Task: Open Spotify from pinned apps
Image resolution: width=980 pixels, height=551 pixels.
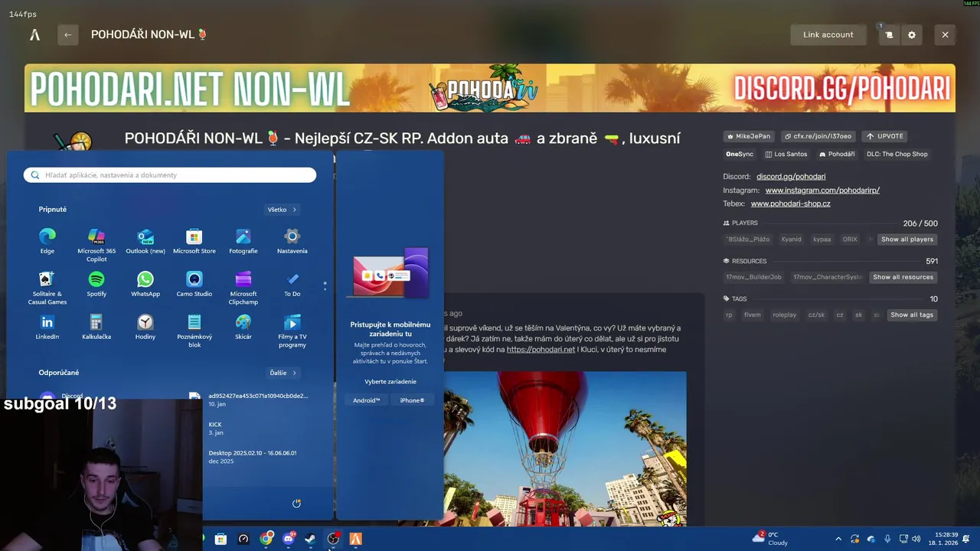Action: [96, 284]
